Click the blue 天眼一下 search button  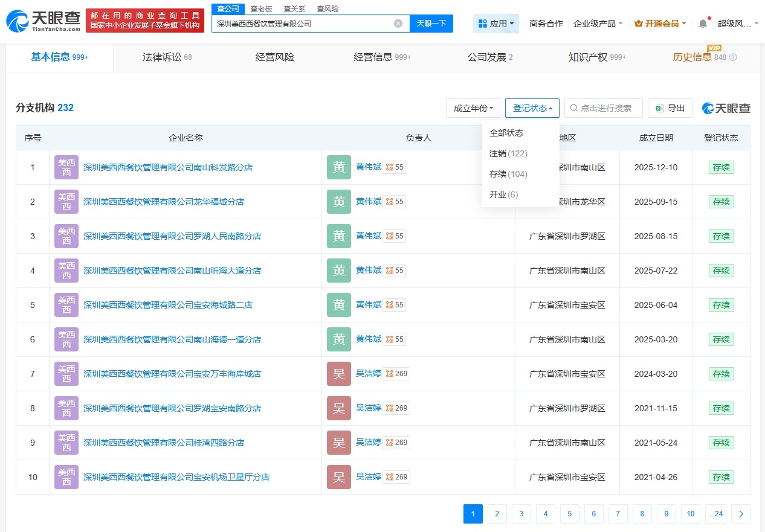click(433, 23)
